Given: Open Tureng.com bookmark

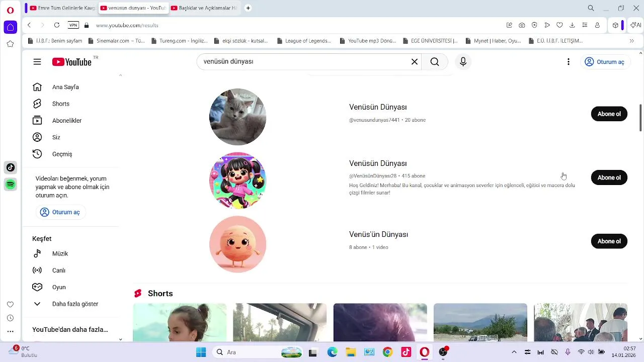Looking at the screenshot, I should tap(179, 41).
